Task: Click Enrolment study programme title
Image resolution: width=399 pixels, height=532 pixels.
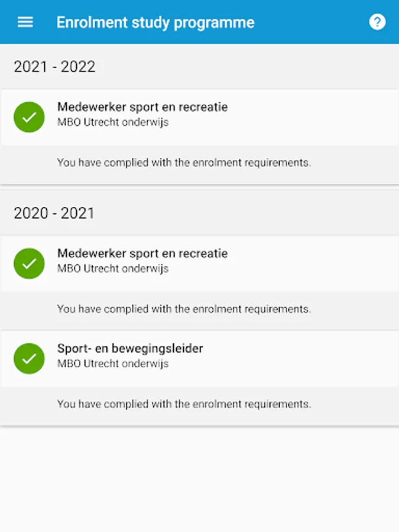Action: [155, 22]
